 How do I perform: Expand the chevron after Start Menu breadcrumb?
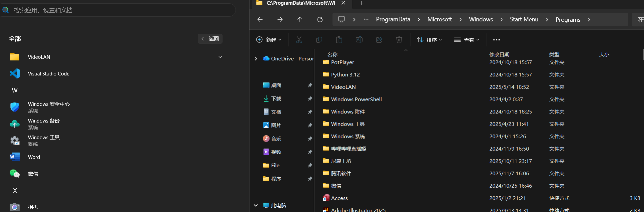click(547, 19)
